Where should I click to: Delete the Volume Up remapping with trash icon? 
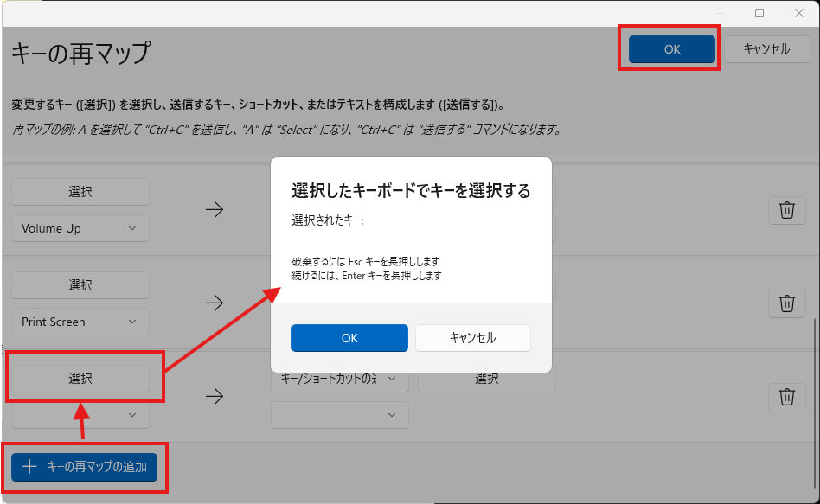pyautogui.click(x=786, y=210)
